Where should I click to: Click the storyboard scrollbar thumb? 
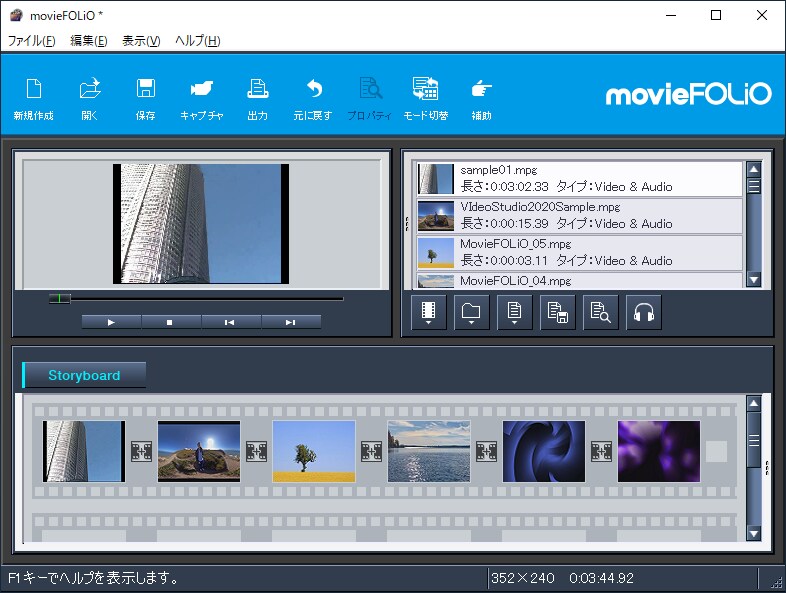[x=754, y=440]
